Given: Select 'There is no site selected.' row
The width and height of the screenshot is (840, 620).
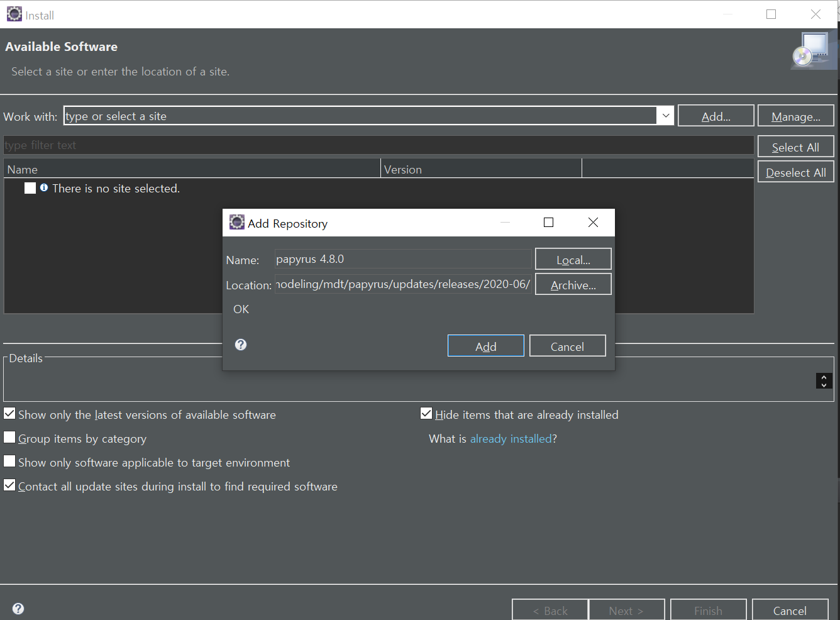Looking at the screenshot, I should [379, 188].
